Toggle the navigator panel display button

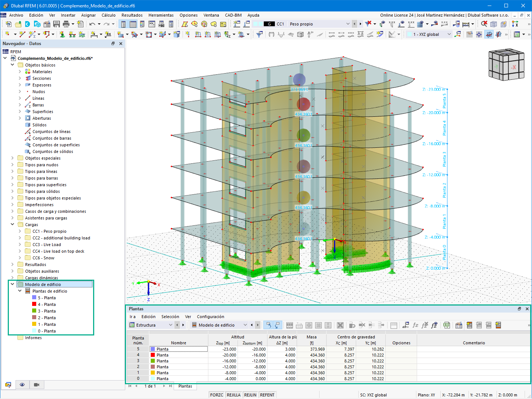tap(123, 24)
